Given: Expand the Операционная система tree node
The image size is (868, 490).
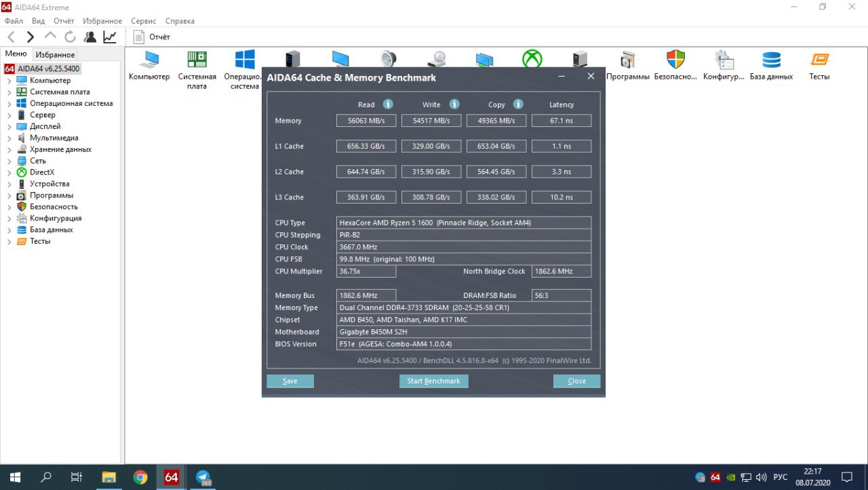Looking at the screenshot, I should [9, 104].
